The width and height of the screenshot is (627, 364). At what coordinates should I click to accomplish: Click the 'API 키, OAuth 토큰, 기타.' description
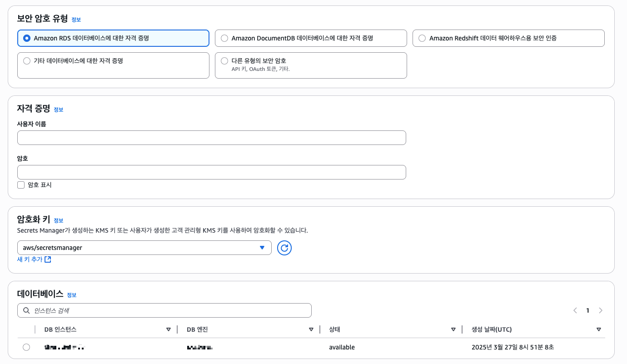(x=260, y=69)
